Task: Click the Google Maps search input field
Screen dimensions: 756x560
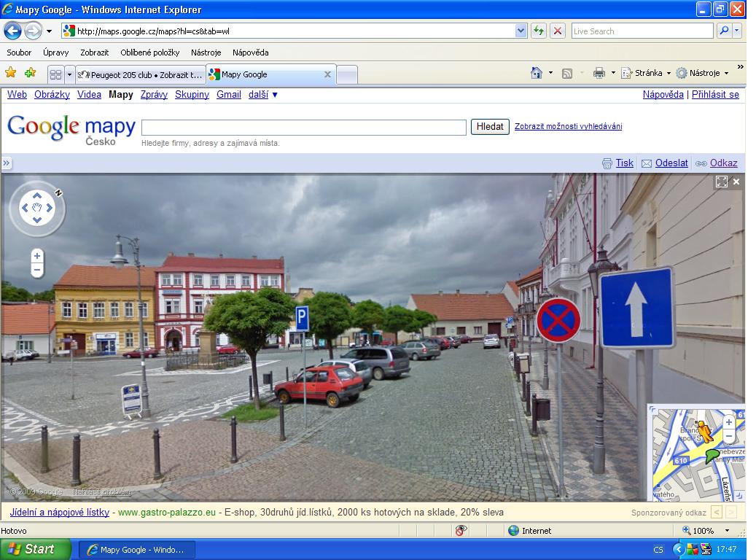Action: [x=303, y=128]
